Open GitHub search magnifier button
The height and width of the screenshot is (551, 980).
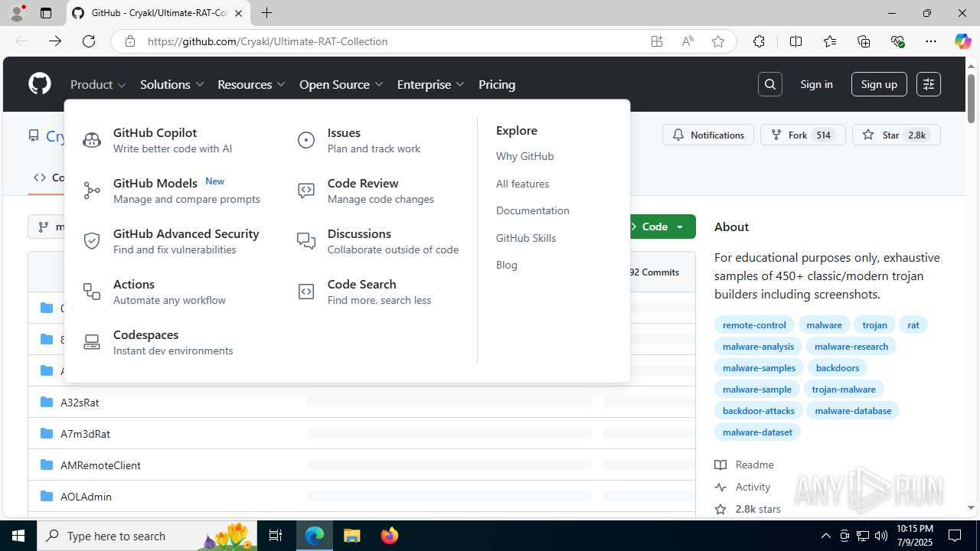pos(770,84)
